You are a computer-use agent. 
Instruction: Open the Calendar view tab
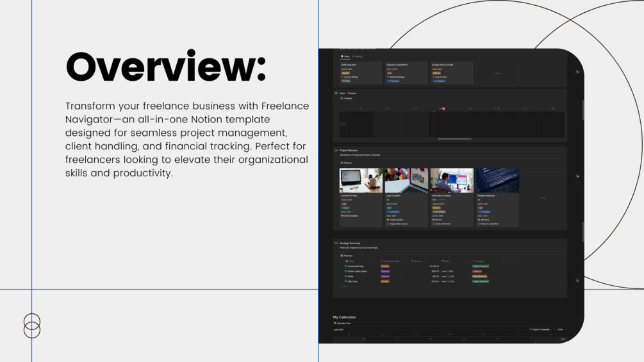point(342,324)
